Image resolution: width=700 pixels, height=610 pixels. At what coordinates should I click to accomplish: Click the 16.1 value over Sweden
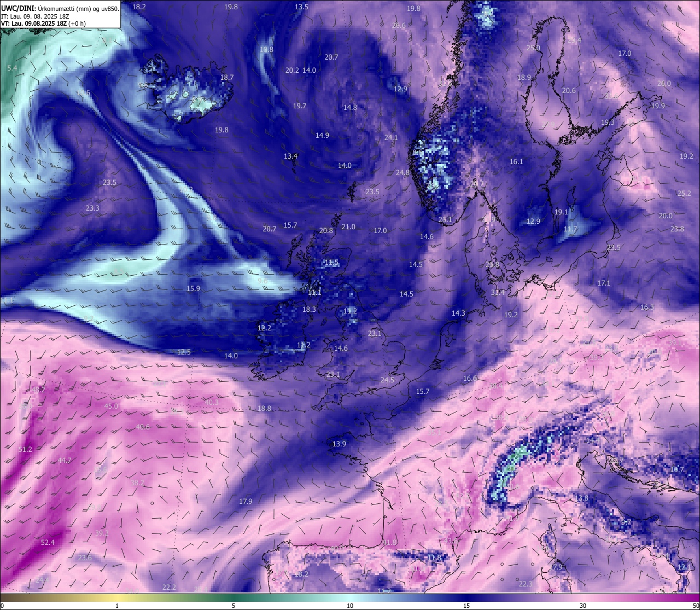516,161
